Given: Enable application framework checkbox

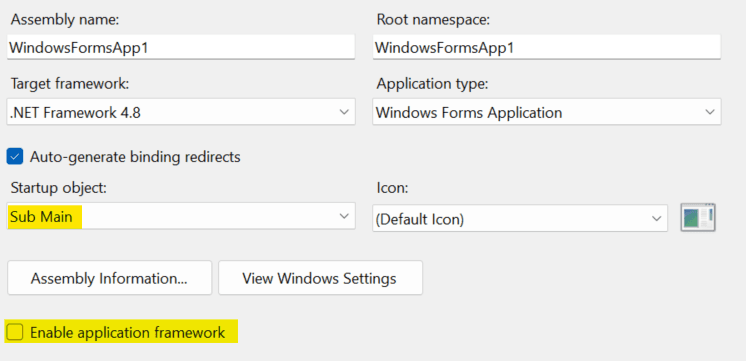Looking at the screenshot, I should coord(15,332).
